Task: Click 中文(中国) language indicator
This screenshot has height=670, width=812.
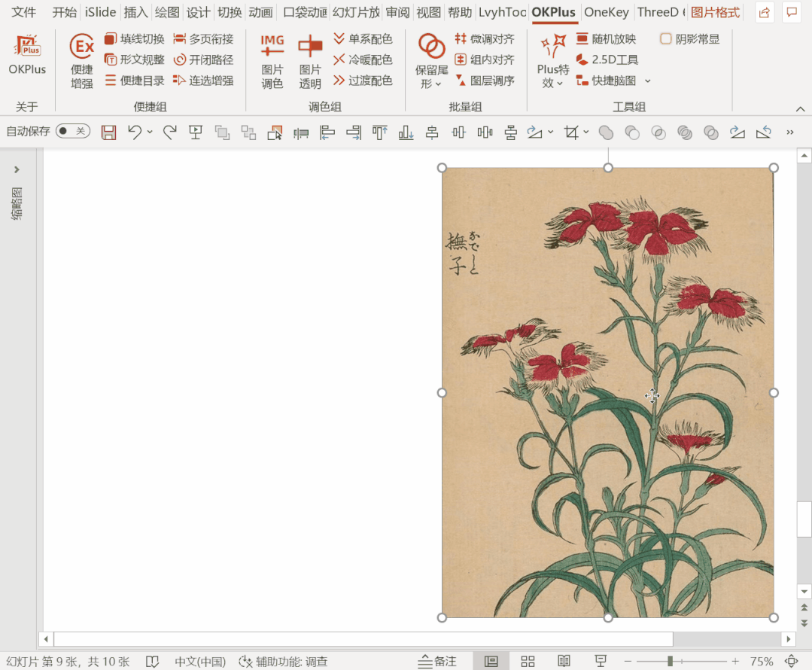Action: coord(200,662)
